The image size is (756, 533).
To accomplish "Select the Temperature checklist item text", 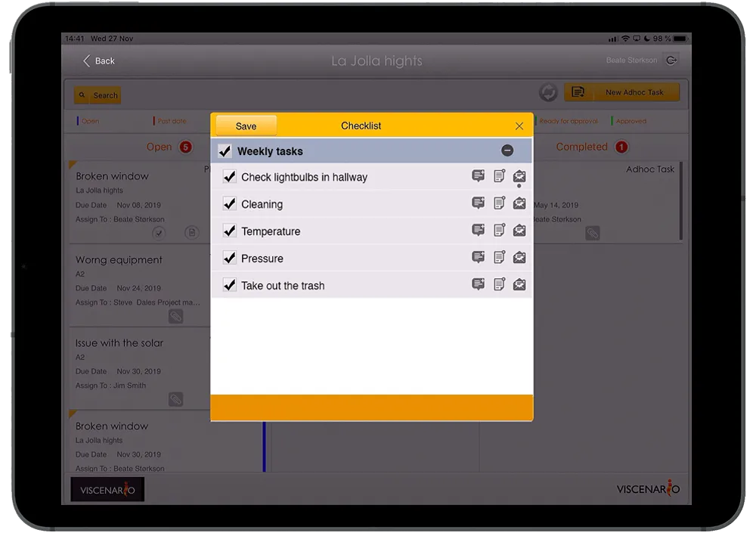I will 271,231.
